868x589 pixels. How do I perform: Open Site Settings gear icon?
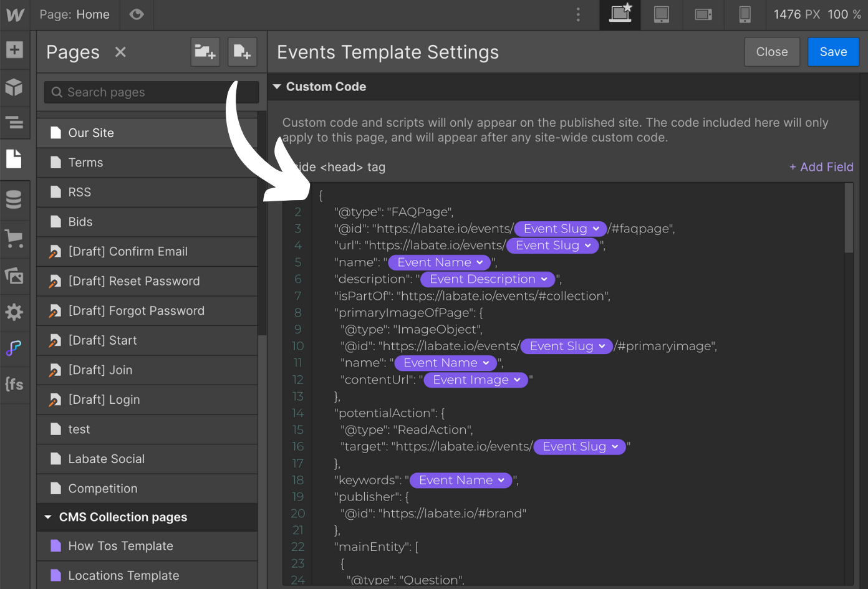coord(14,312)
